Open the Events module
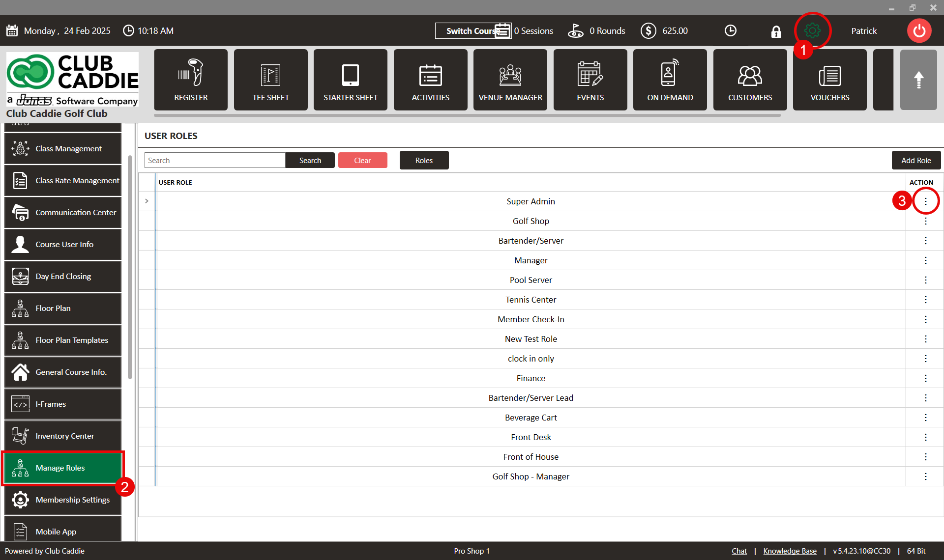The width and height of the screenshot is (944, 560). click(590, 80)
